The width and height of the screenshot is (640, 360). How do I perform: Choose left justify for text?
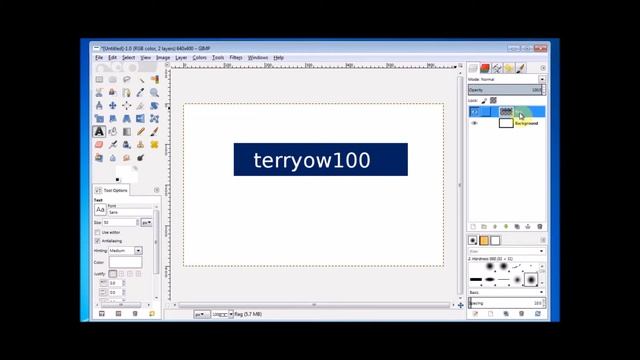click(113, 274)
